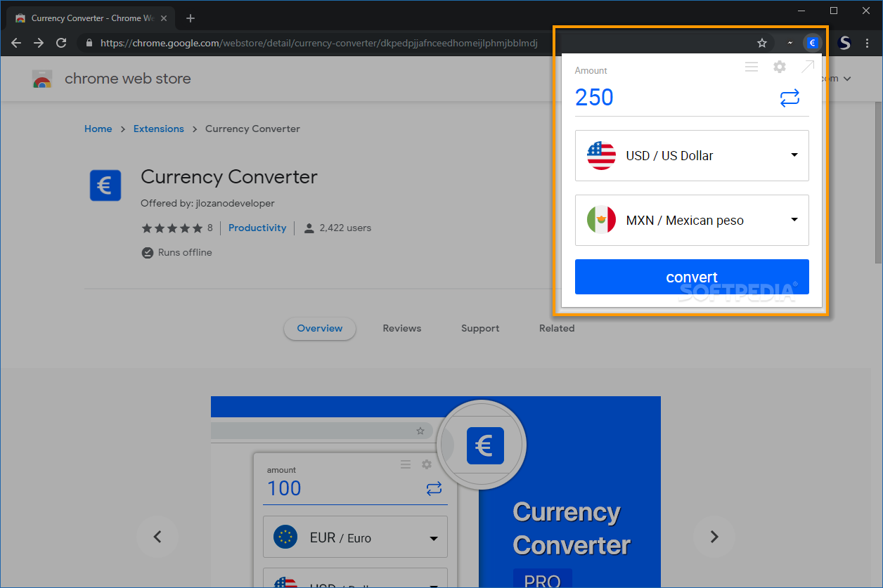Switch to the Related tab
883x588 pixels.
tap(557, 328)
